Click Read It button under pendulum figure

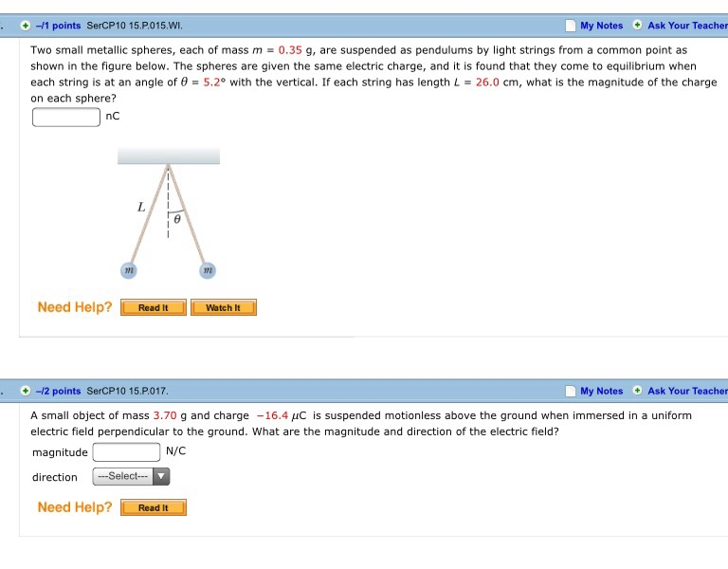click(x=154, y=307)
